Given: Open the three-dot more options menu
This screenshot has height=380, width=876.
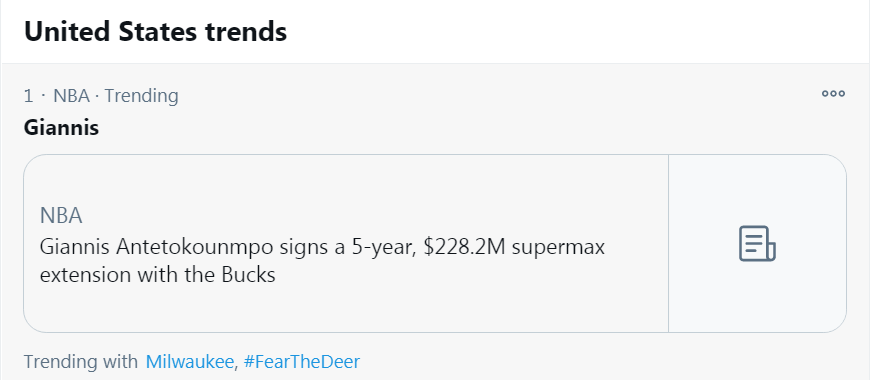Looking at the screenshot, I should pyautogui.click(x=833, y=94).
